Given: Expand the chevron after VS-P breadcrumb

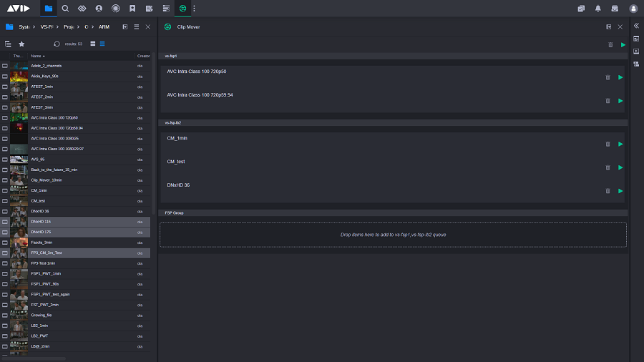Looking at the screenshot, I should [x=57, y=26].
